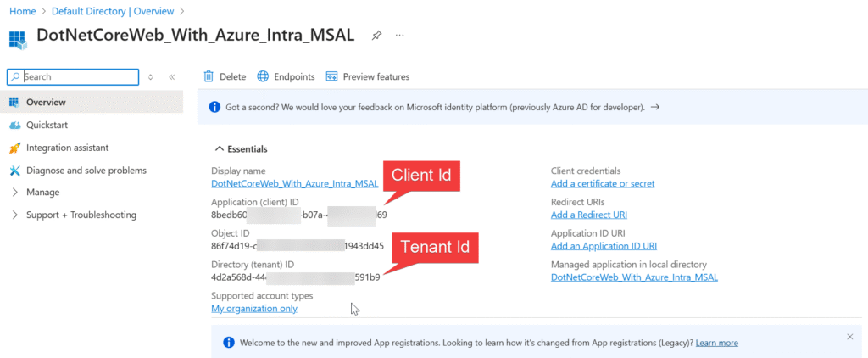Screen dimensions: 868x358
Task: Click the Delete trash can icon
Action: 209,76
